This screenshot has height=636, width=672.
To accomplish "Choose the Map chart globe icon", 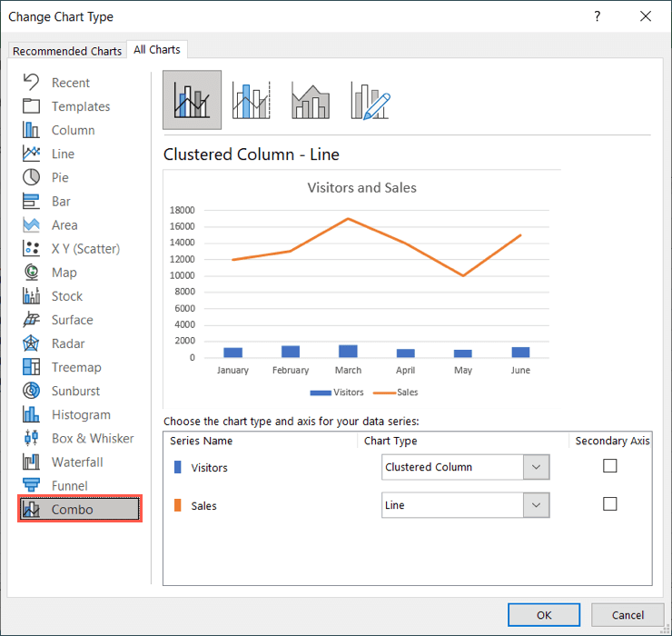I will tap(31, 272).
